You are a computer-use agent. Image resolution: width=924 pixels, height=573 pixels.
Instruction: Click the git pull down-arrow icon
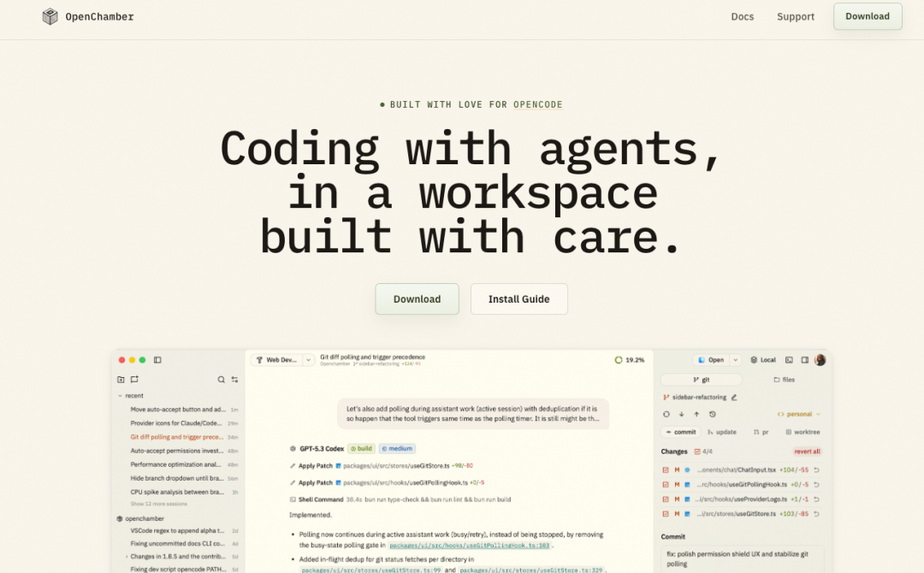coord(681,414)
